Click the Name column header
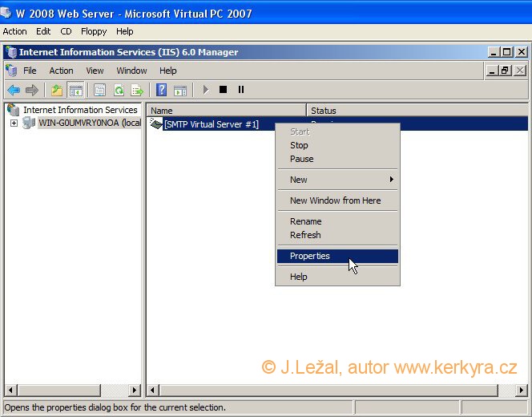 click(x=226, y=111)
